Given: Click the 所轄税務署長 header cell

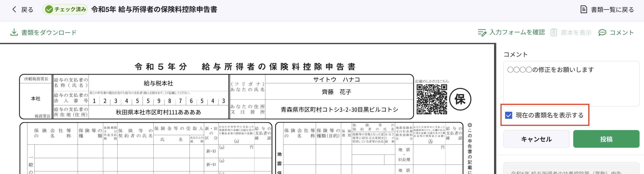Looking at the screenshot, I should pyautogui.click(x=36, y=79).
